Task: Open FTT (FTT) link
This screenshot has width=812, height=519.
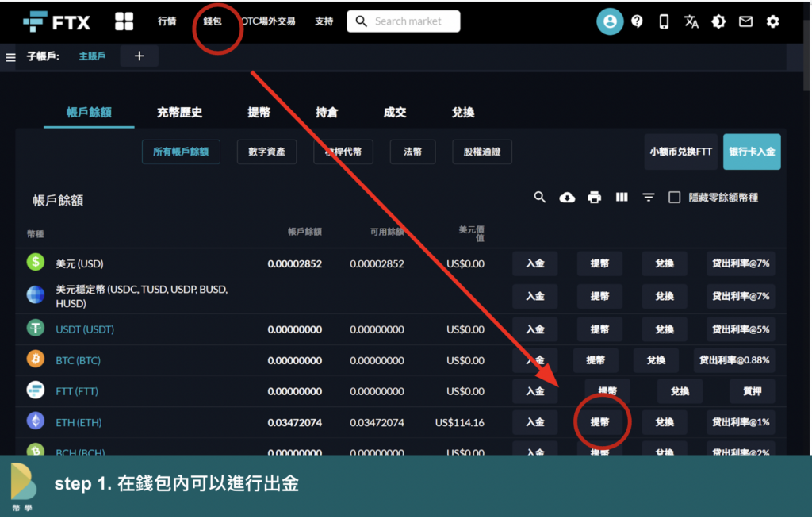Action: coord(77,391)
